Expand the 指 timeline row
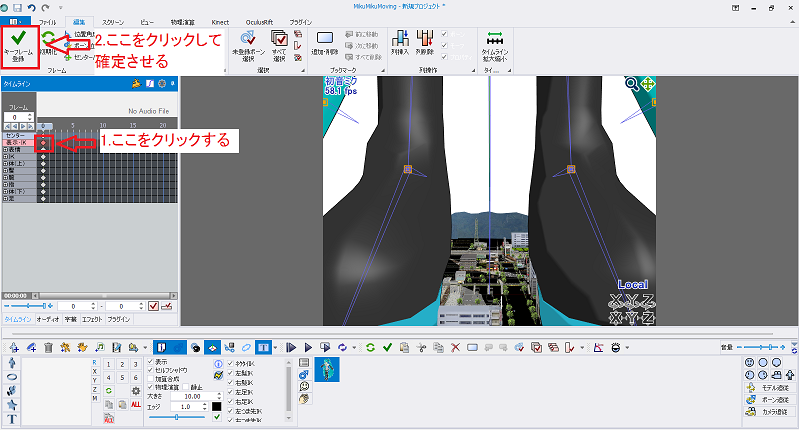The image size is (799, 430). 5,184
